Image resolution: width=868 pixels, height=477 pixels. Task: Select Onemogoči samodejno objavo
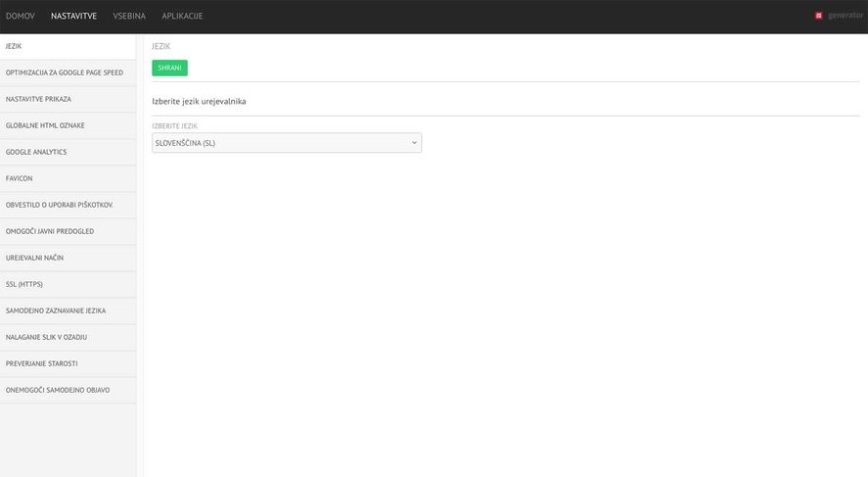69,391
